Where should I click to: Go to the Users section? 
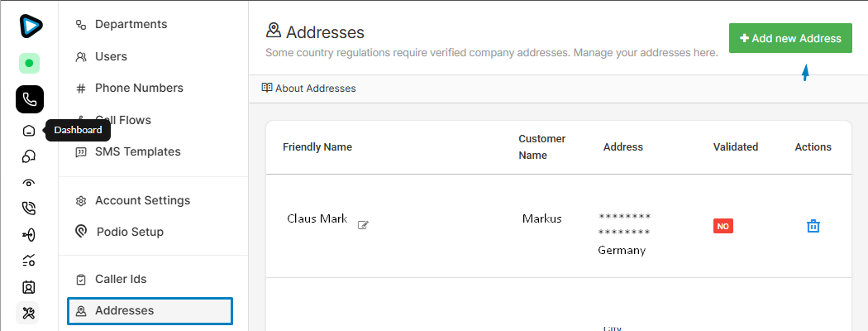(x=111, y=56)
